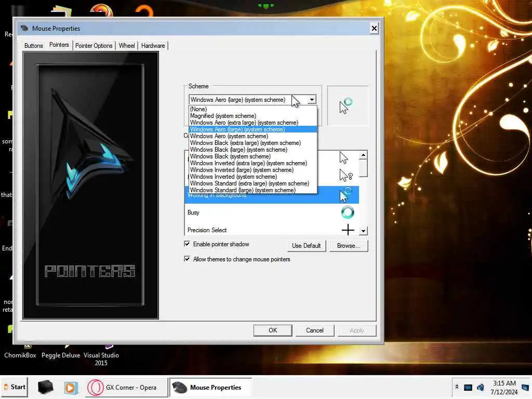Image resolution: width=532 pixels, height=399 pixels.
Task: Switch to GX Corner - Opera window
Action: 127,388
